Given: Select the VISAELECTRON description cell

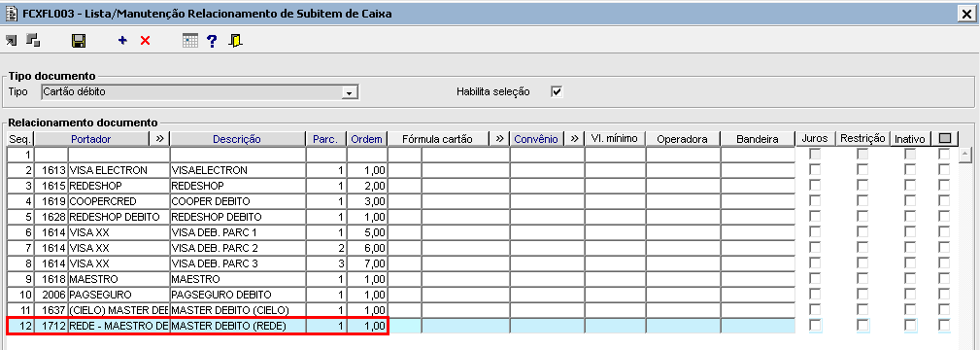Looking at the screenshot, I should click(238, 170).
